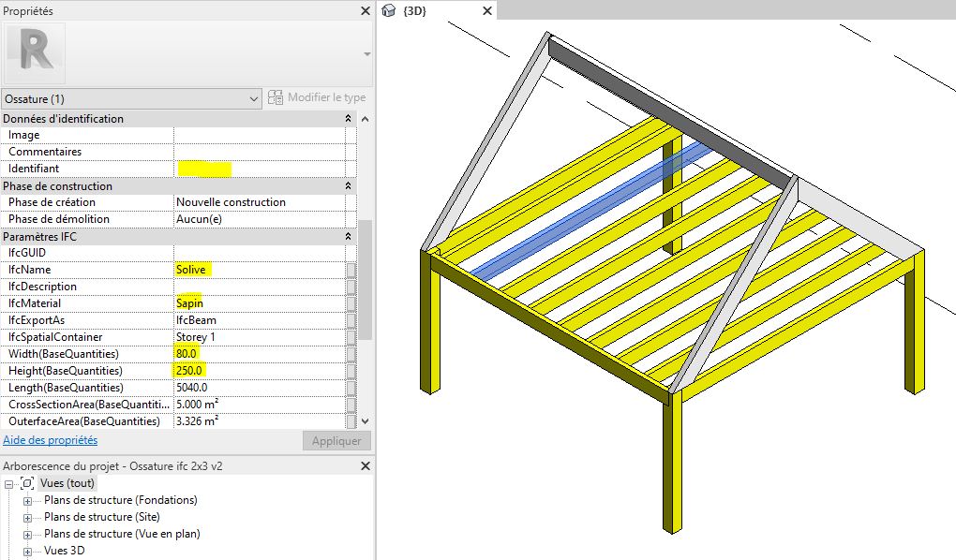Click the small button beside Width(BaseQuantities)
The width and height of the screenshot is (956, 560).
(351, 354)
